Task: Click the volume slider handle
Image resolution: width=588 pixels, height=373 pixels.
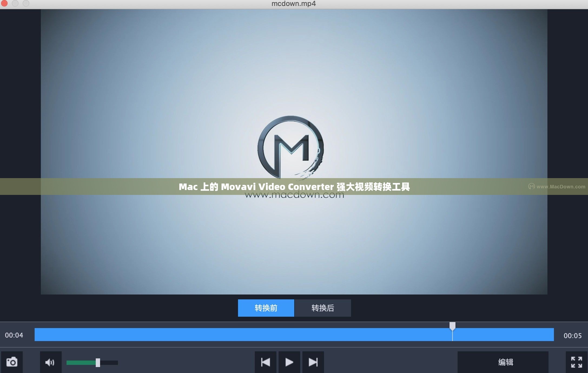Action: pyautogui.click(x=98, y=362)
